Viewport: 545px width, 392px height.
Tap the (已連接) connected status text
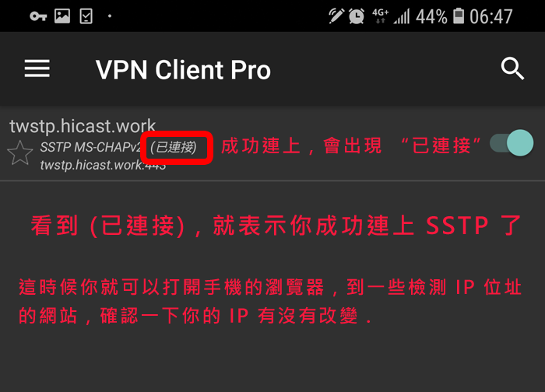click(x=173, y=147)
